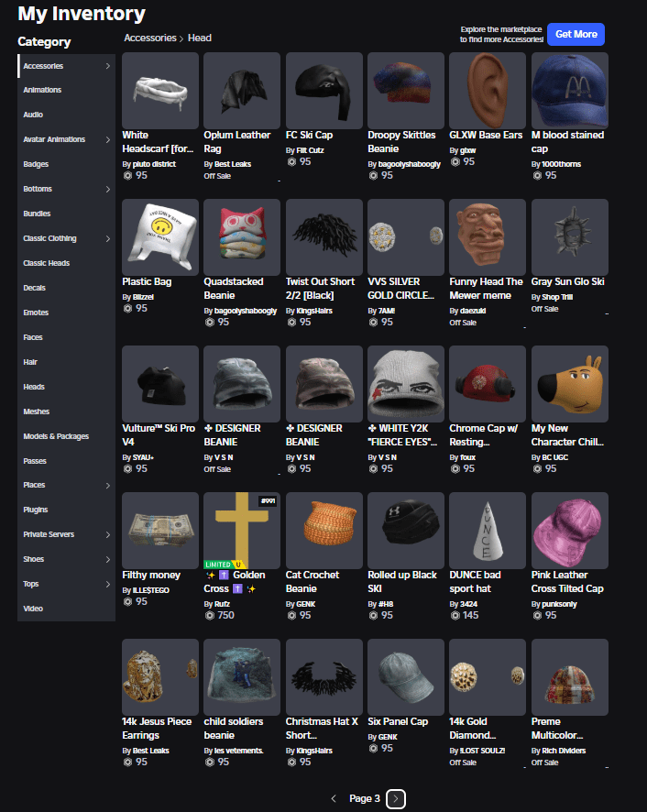Expand the Classic Clothing category

click(x=107, y=238)
